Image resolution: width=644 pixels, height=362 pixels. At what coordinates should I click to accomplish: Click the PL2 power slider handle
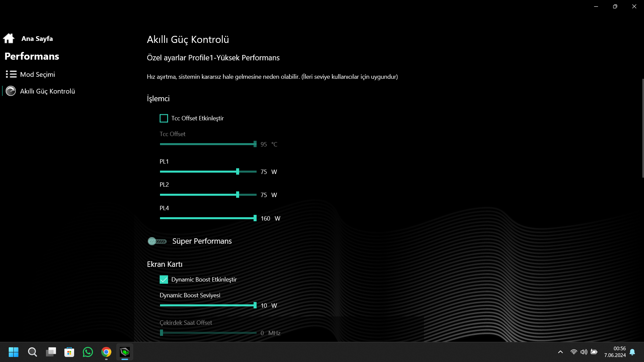pos(238,195)
